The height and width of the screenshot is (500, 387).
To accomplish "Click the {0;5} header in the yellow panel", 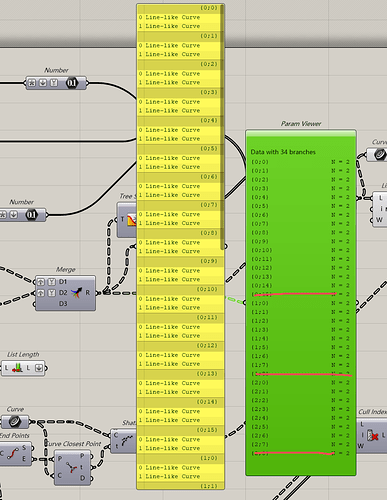I will 179,149.
